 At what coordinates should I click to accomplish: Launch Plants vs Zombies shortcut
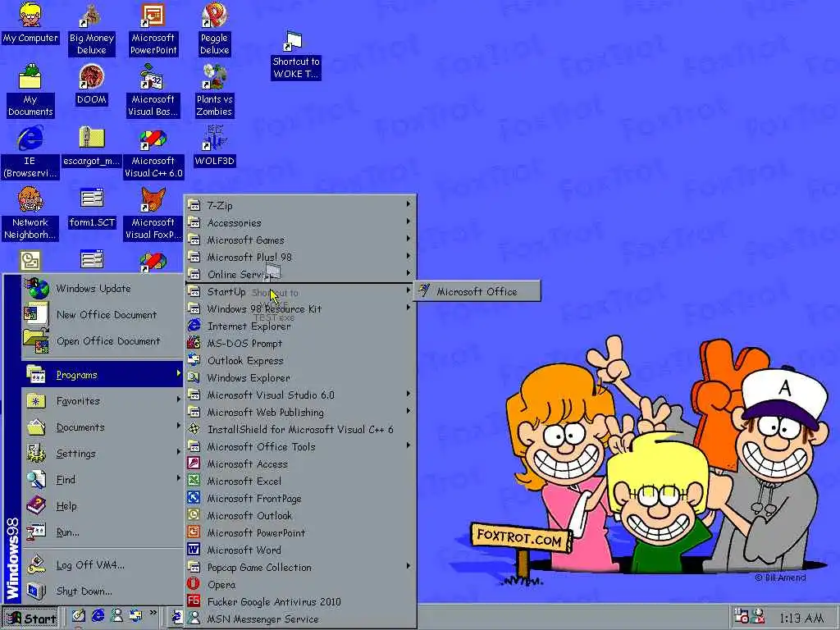click(214, 91)
